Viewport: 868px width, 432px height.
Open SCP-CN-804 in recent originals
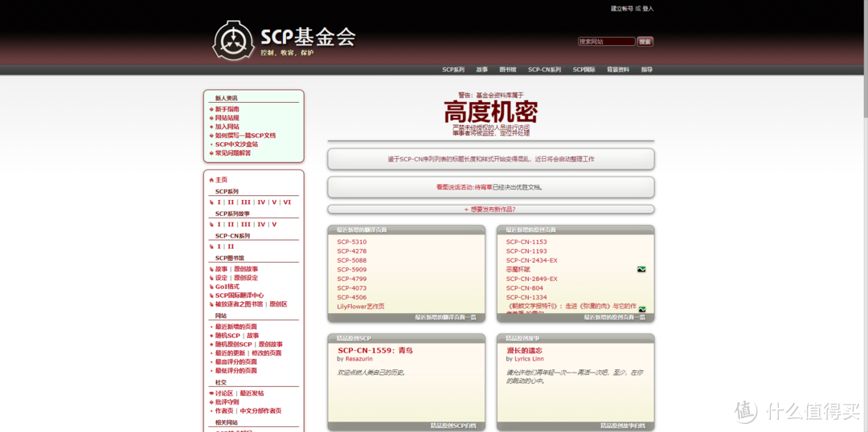tap(524, 287)
